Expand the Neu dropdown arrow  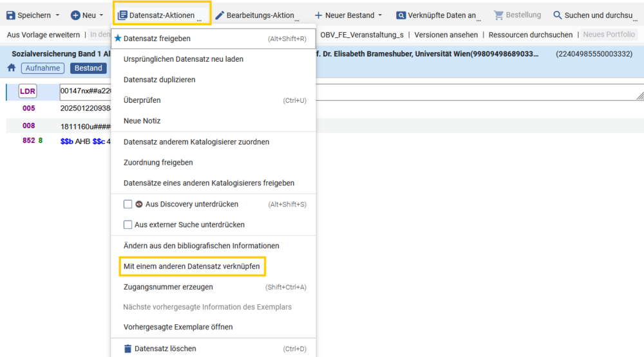click(102, 15)
